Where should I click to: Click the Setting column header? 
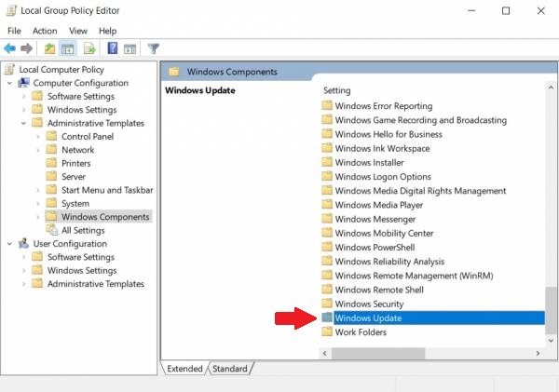336,90
